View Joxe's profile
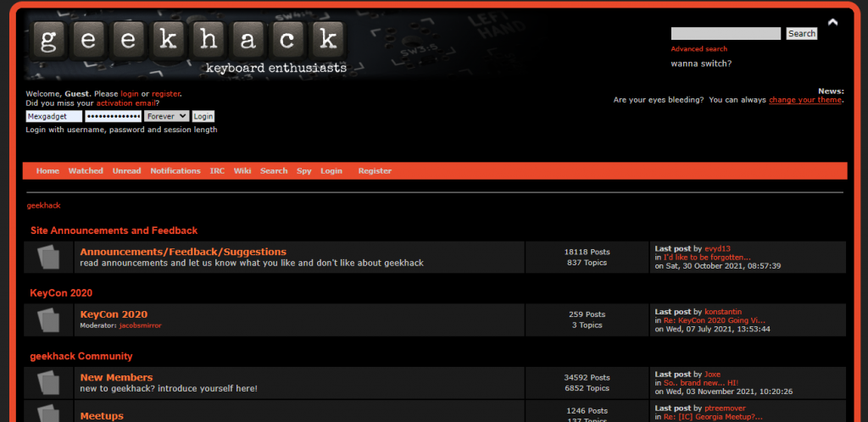 pos(712,375)
